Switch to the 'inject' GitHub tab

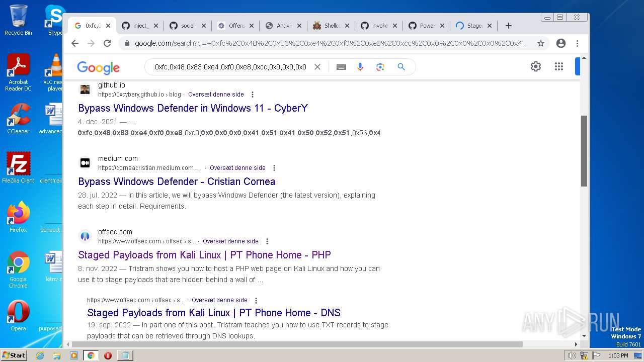[x=140, y=26]
